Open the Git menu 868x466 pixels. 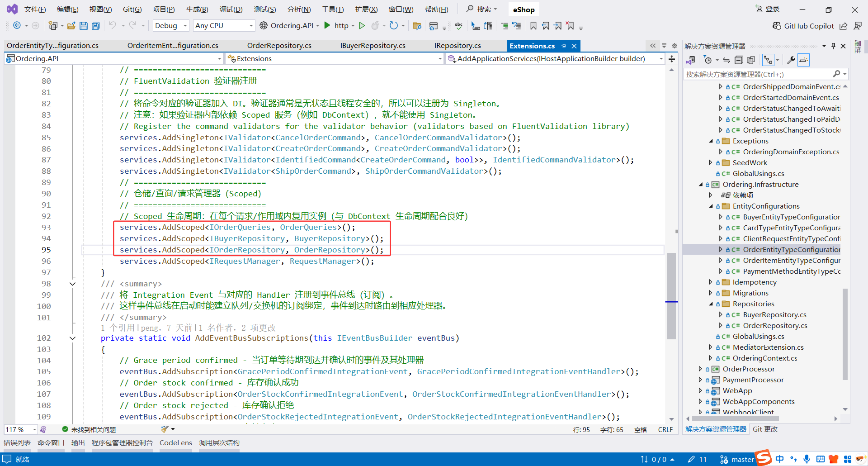tap(132, 9)
